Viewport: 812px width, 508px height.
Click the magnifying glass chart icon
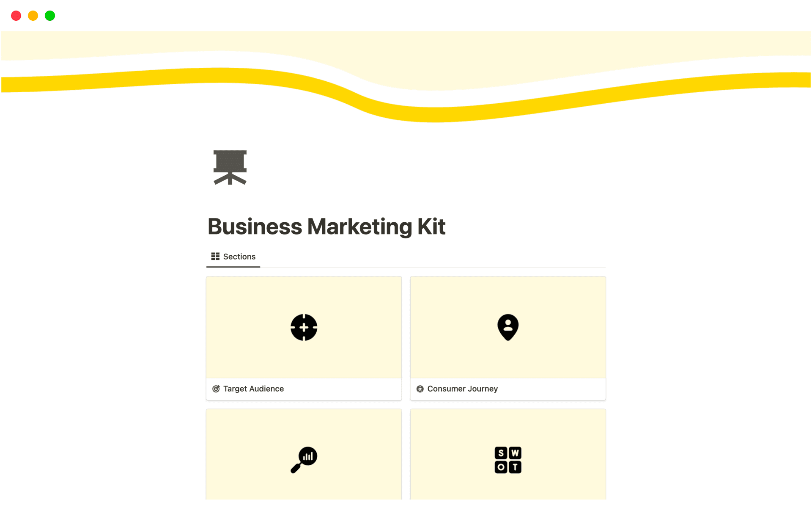[x=304, y=460]
